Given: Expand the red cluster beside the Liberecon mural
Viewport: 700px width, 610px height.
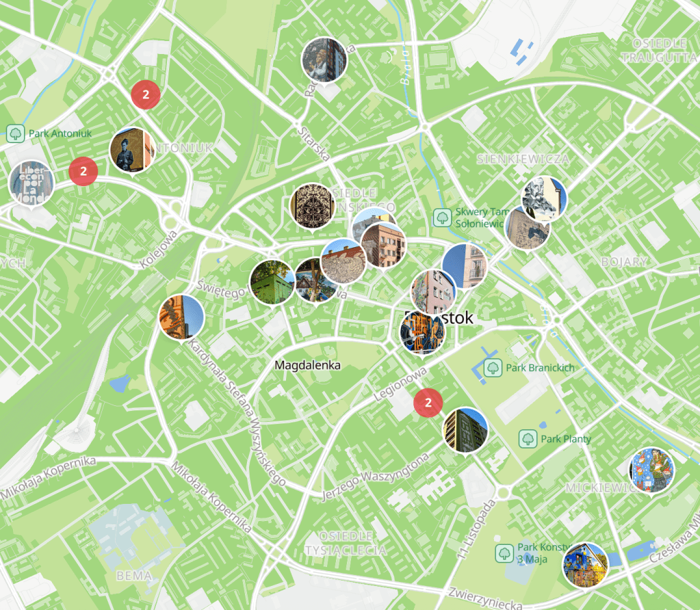Looking at the screenshot, I should (83, 171).
